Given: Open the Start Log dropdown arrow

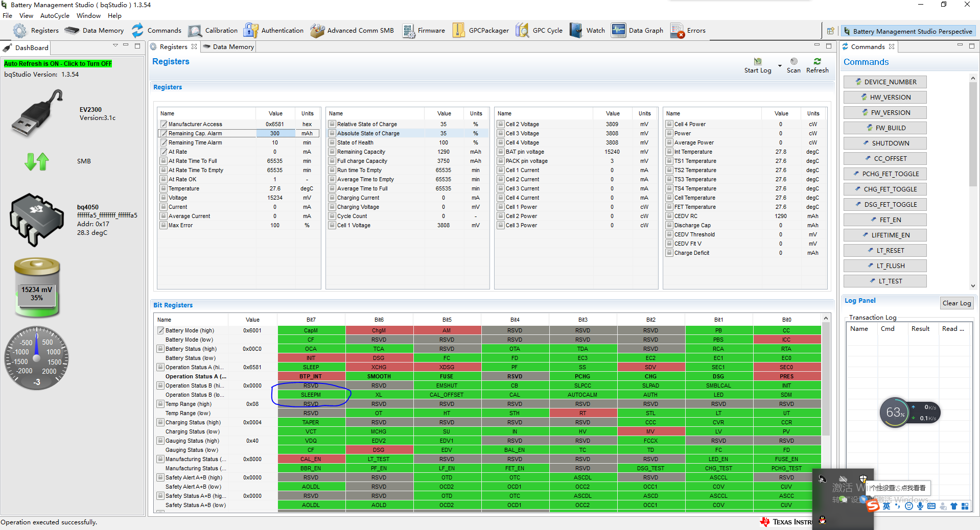Looking at the screenshot, I should click(x=780, y=66).
